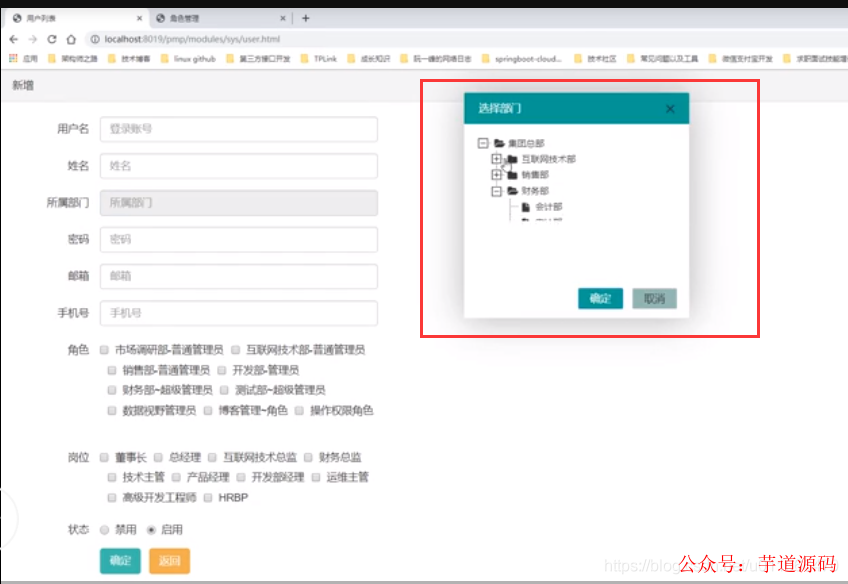Click the browser home icon

[70, 38]
